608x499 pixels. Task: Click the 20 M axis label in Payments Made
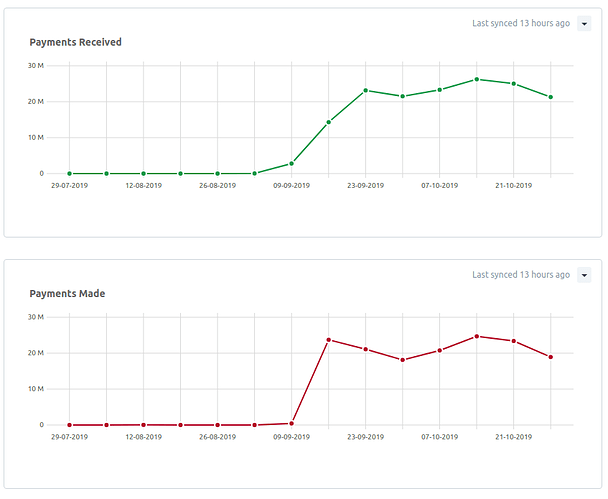click(x=36, y=353)
